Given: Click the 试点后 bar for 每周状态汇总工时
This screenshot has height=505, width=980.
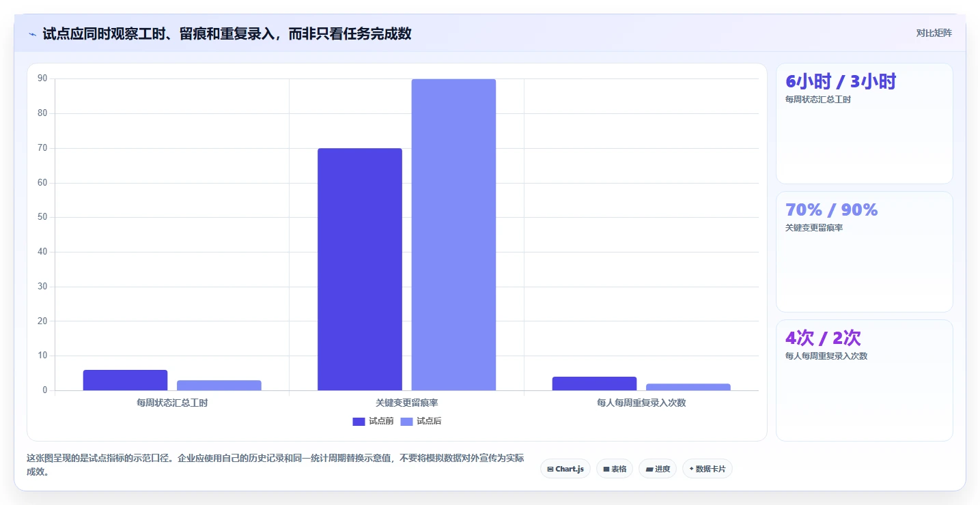Looking at the screenshot, I should coord(219,386).
